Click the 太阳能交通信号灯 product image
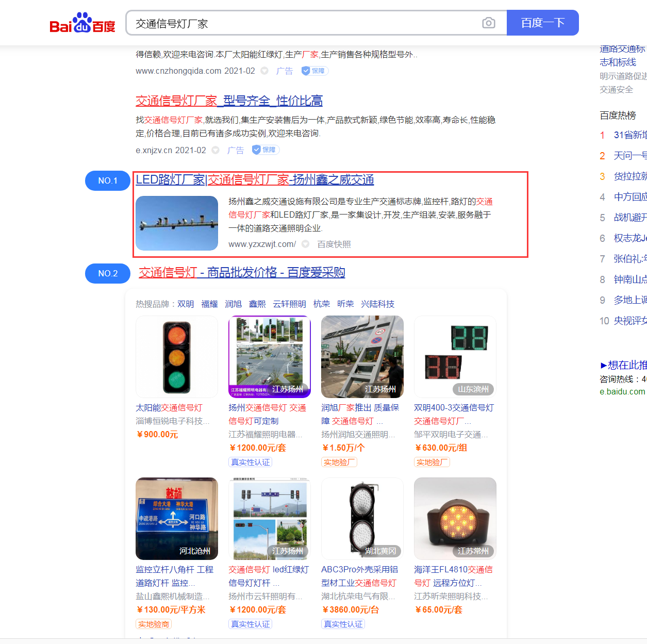Screen dimensions: 647x644 click(x=177, y=357)
